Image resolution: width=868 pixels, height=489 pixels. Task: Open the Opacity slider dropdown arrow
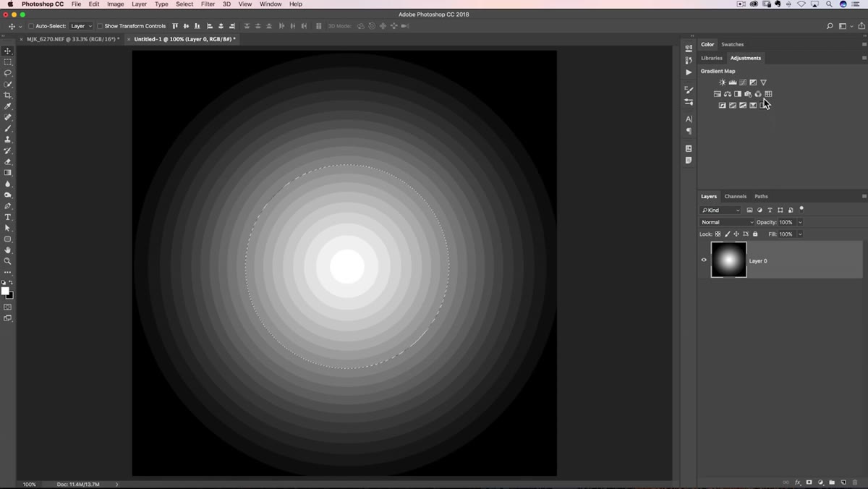click(800, 222)
